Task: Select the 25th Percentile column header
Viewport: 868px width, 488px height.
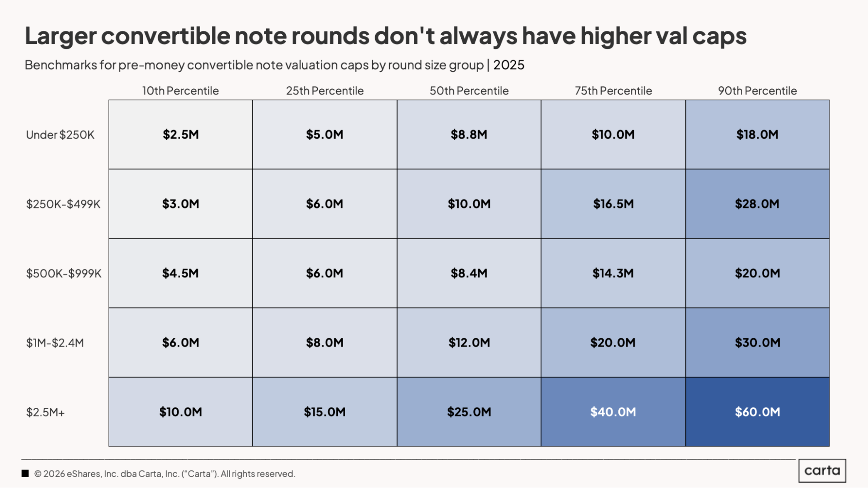Action: pyautogui.click(x=325, y=91)
